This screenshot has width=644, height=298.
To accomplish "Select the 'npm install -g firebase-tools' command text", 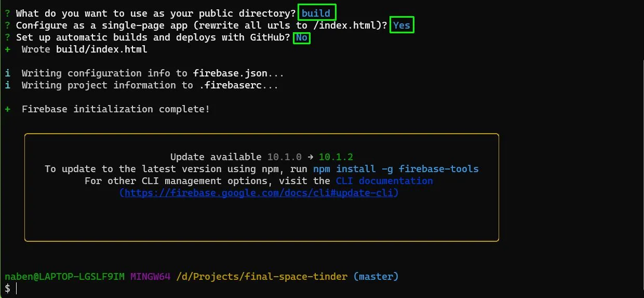I will [396, 169].
